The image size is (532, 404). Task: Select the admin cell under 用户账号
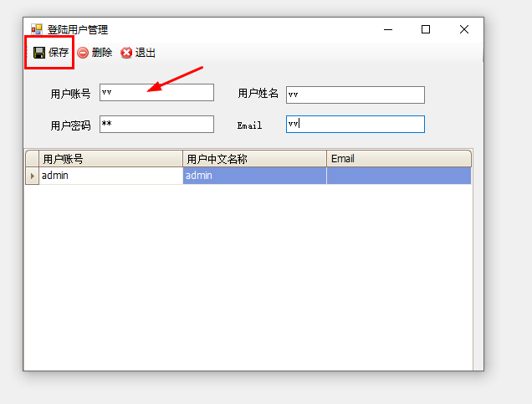pos(111,176)
